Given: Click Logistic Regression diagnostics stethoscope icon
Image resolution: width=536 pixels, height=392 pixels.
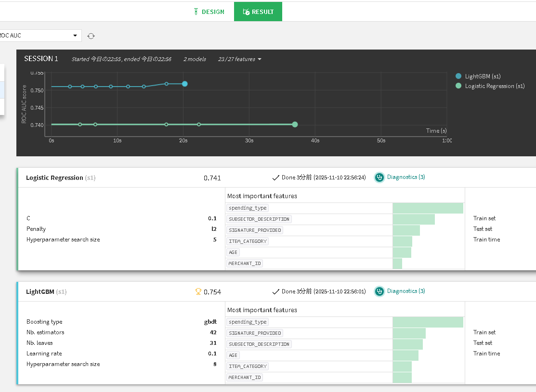Looking at the screenshot, I should coord(379,177).
